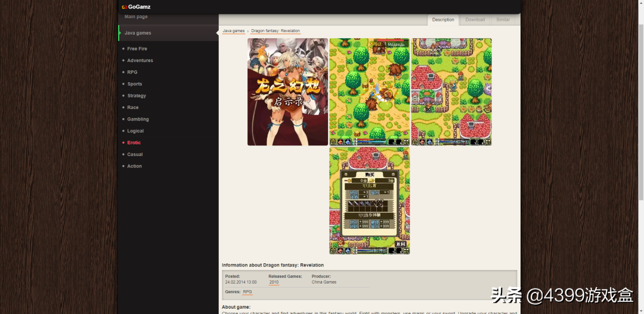This screenshot has width=644, height=314.
Task: Open the Free Fire category
Action: point(137,49)
